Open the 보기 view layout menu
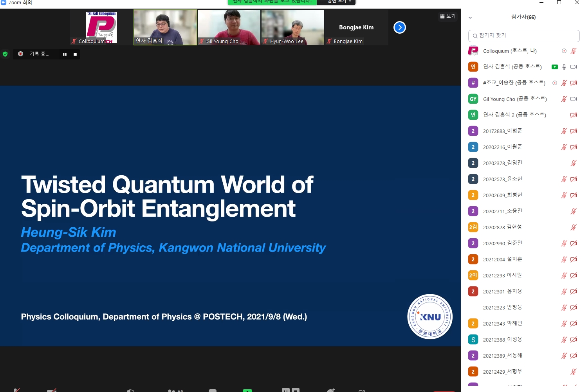This screenshot has height=392, width=581. [x=447, y=16]
